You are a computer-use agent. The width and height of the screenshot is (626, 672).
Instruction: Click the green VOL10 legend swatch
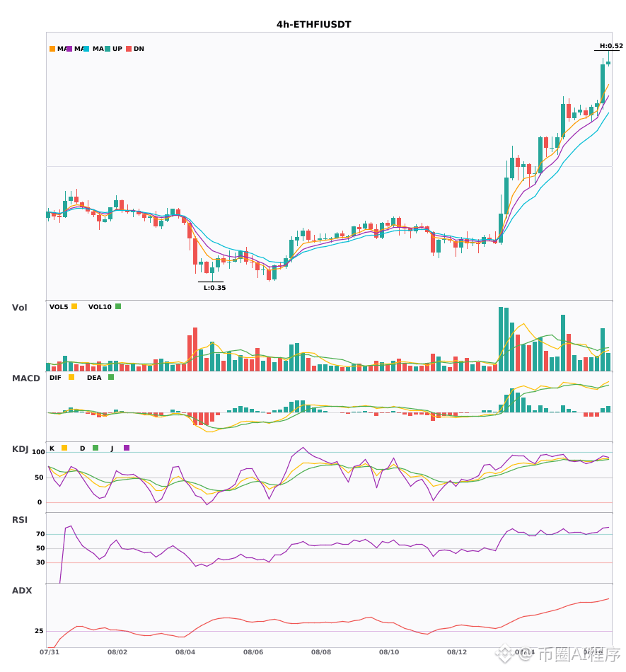pos(118,306)
